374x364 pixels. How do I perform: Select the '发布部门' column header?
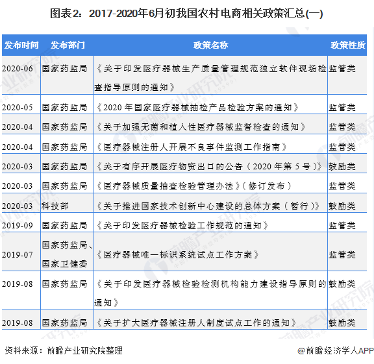click(x=68, y=45)
